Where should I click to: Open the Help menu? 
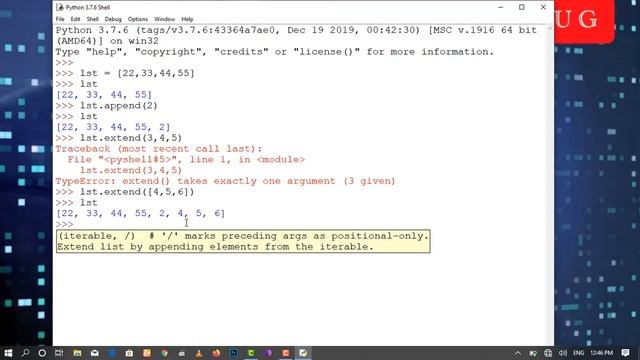coord(187,19)
